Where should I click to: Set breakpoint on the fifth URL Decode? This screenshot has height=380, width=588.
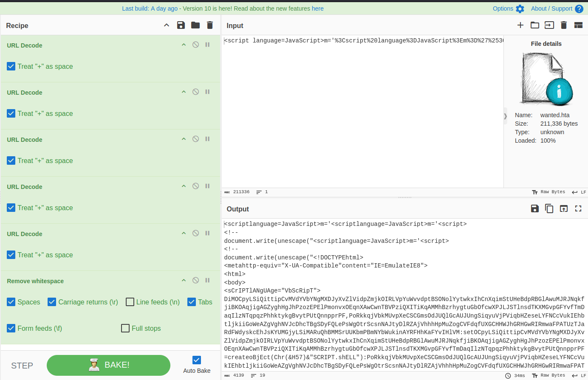[x=207, y=233]
